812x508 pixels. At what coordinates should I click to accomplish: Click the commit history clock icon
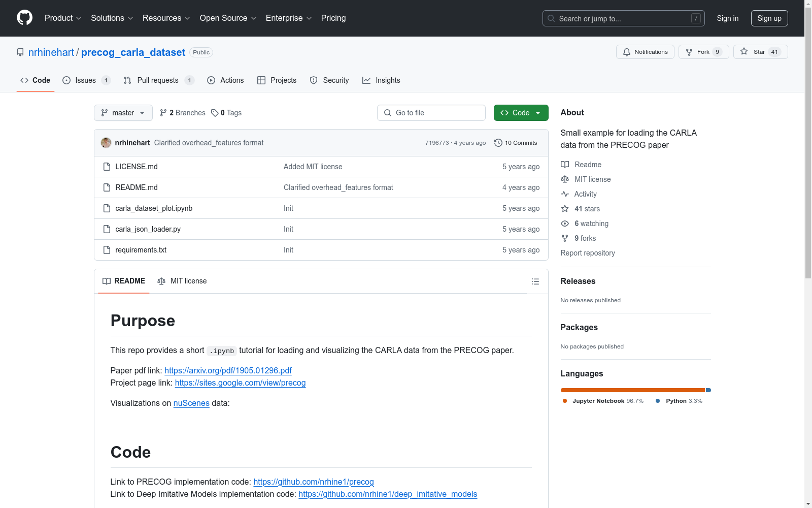[x=498, y=143]
